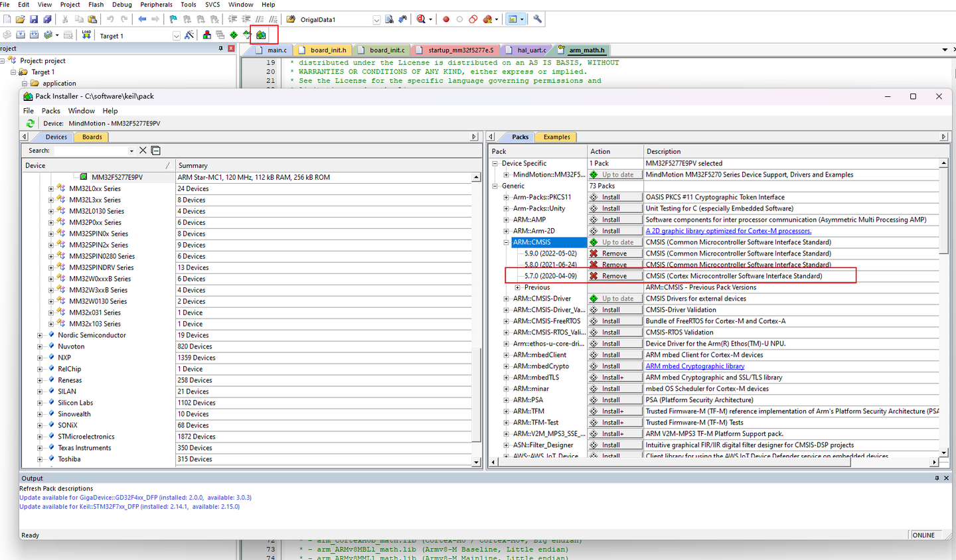
Task: Open the ARM mbed Cryptographic library link
Action: pyautogui.click(x=694, y=366)
